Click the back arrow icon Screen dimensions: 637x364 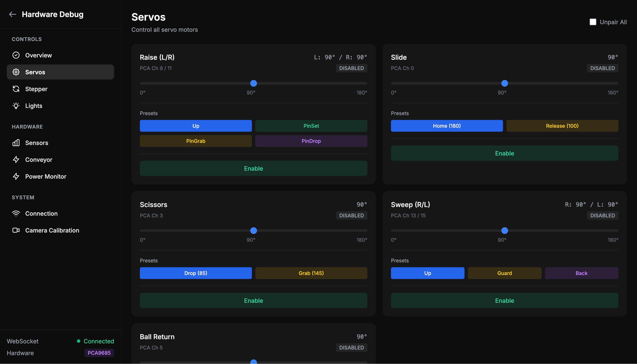pos(12,15)
